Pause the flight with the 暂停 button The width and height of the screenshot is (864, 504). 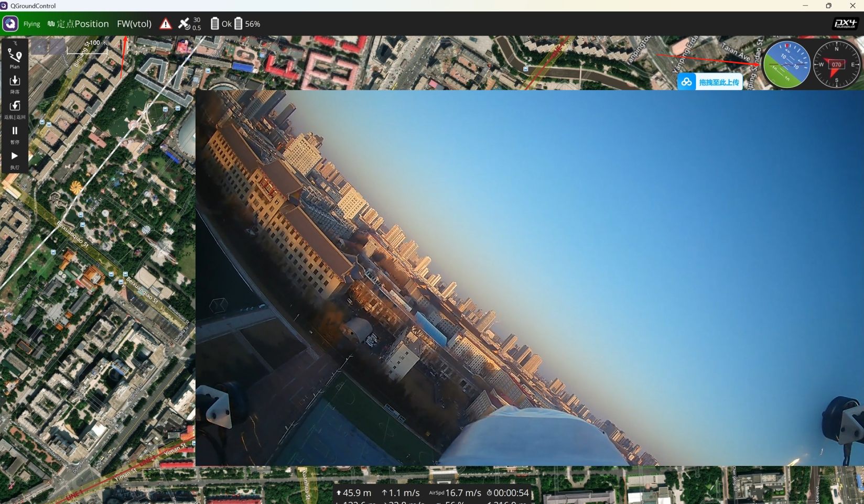15,134
